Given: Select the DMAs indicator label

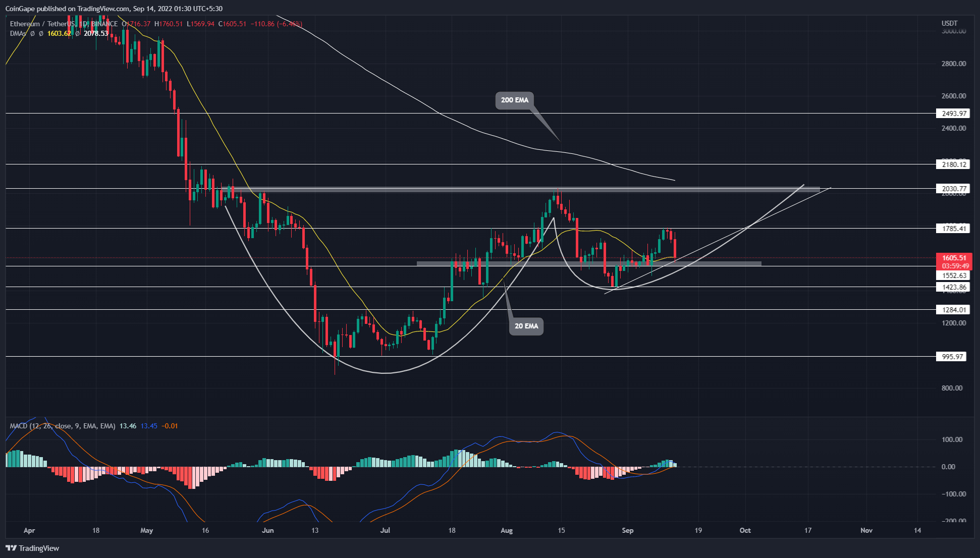Looking at the screenshot, I should coord(18,33).
